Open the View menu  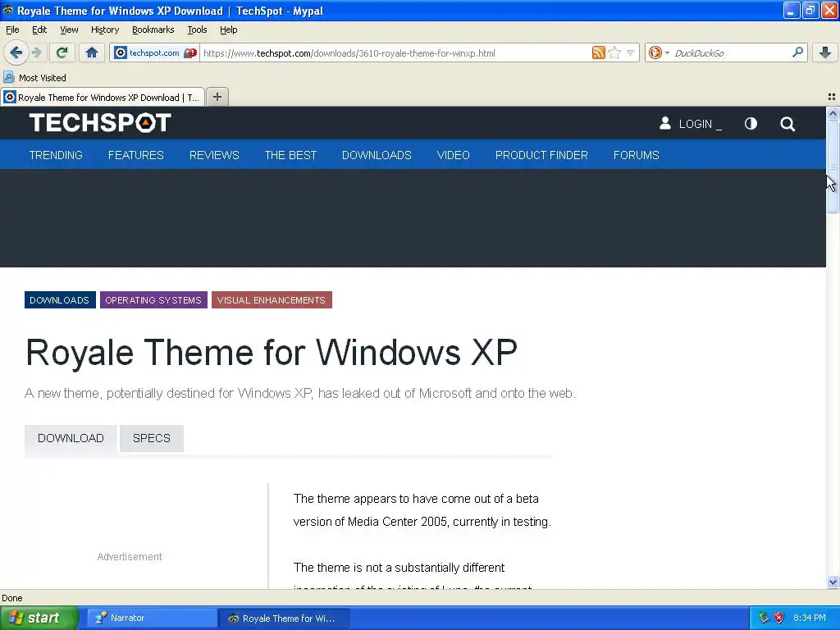click(x=69, y=30)
